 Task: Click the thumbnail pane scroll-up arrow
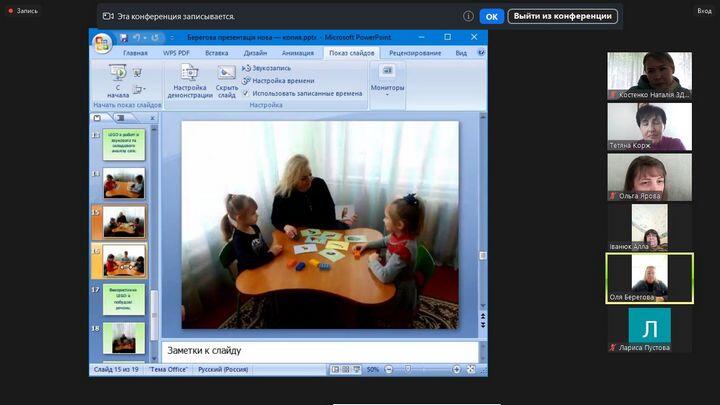pos(154,129)
